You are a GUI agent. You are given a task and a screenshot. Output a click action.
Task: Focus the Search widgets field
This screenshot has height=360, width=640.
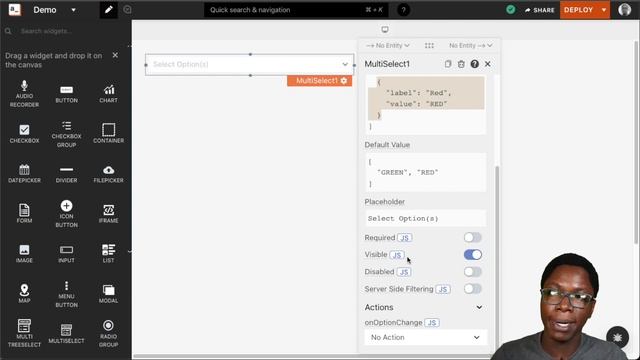click(65, 31)
